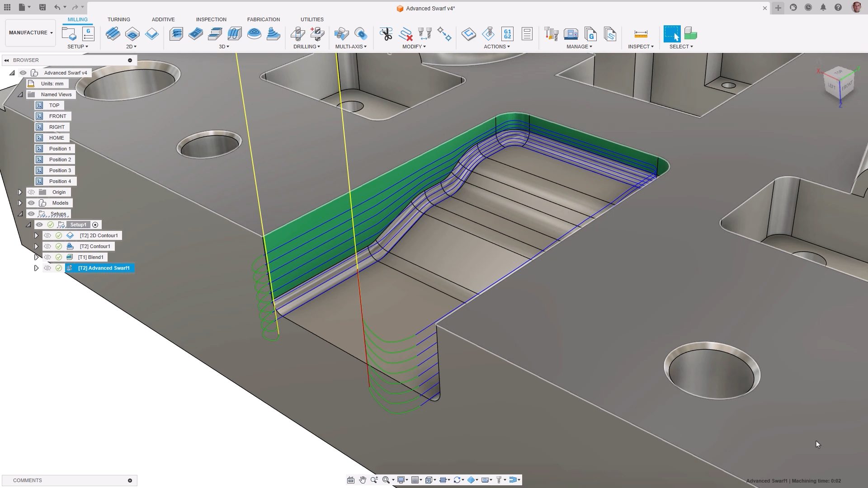
Task: Expand the Origin node in the browser
Action: pos(20,192)
